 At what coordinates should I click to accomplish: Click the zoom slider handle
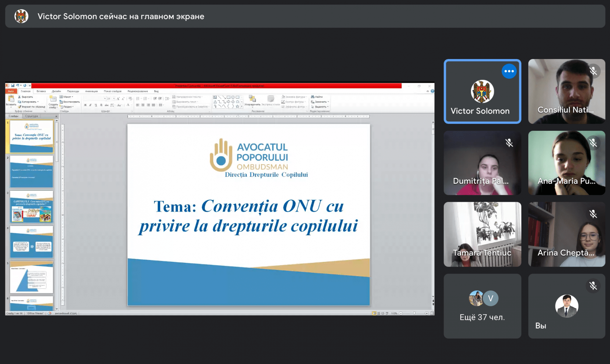[x=414, y=313]
